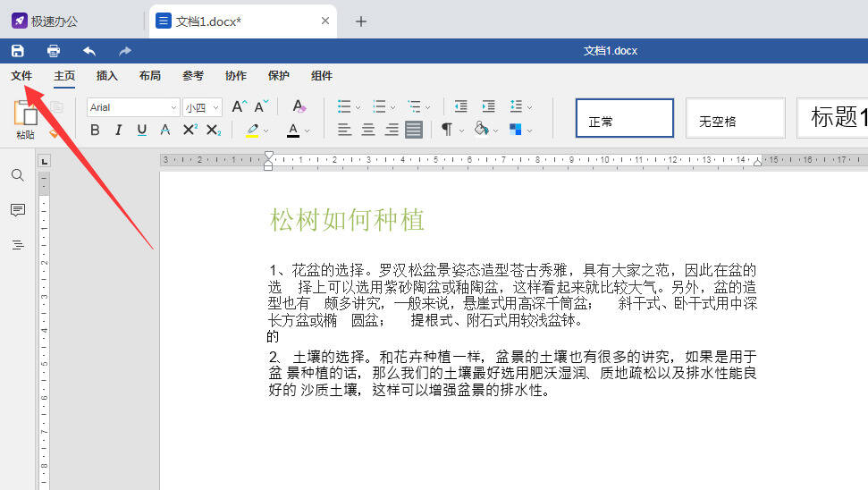Toggle strikethrough formatting

165,131
